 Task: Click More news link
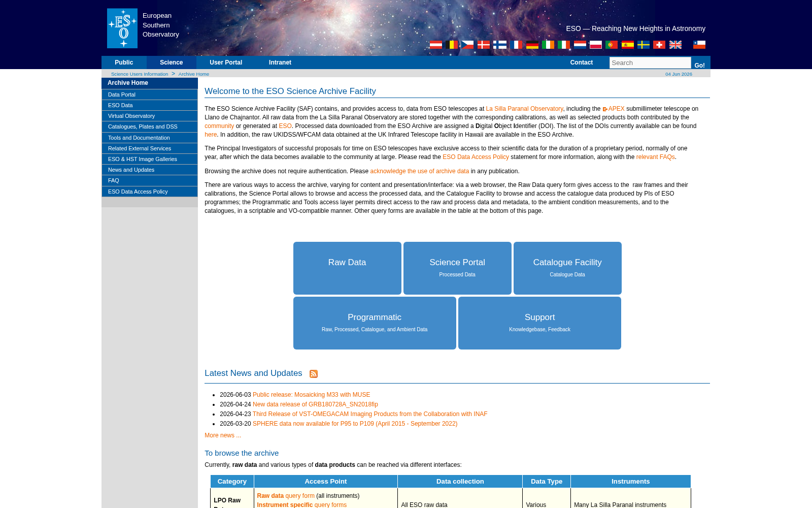click(x=223, y=435)
